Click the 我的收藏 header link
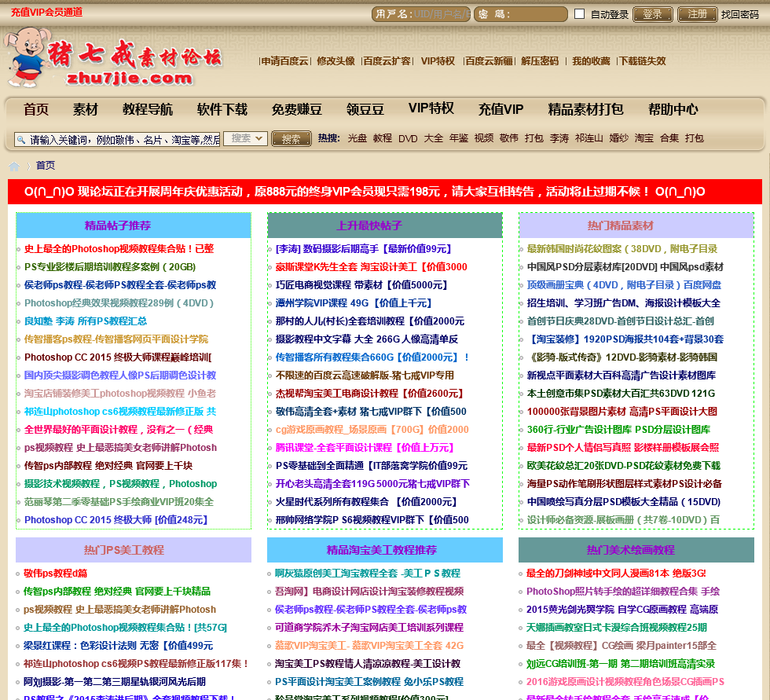Image resolution: width=770 pixels, height=700 pixels. click(591, 60)
